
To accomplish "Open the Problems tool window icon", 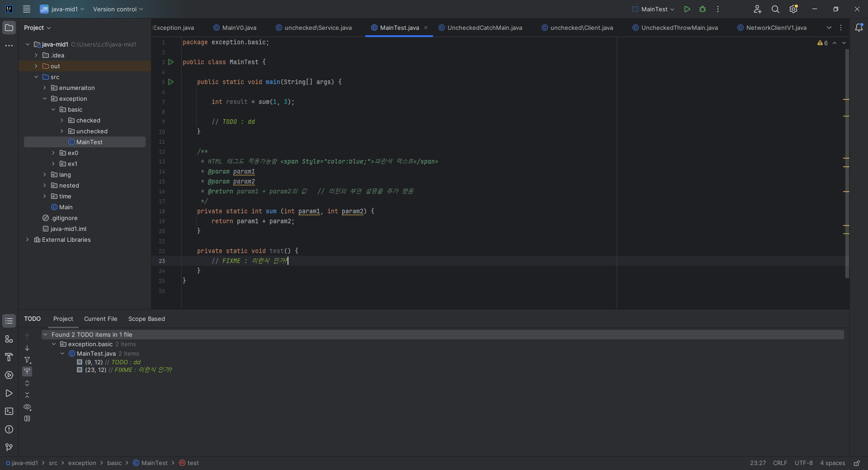I will (9, 429).
